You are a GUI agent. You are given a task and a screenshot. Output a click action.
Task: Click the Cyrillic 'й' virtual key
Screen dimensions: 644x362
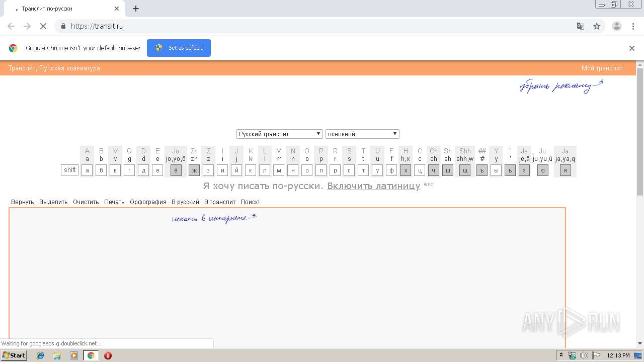236,170
